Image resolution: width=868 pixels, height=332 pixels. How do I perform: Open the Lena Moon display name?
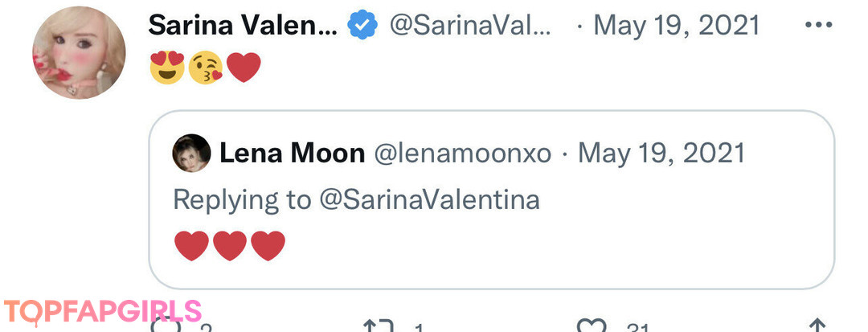click(x=292, y=153)
